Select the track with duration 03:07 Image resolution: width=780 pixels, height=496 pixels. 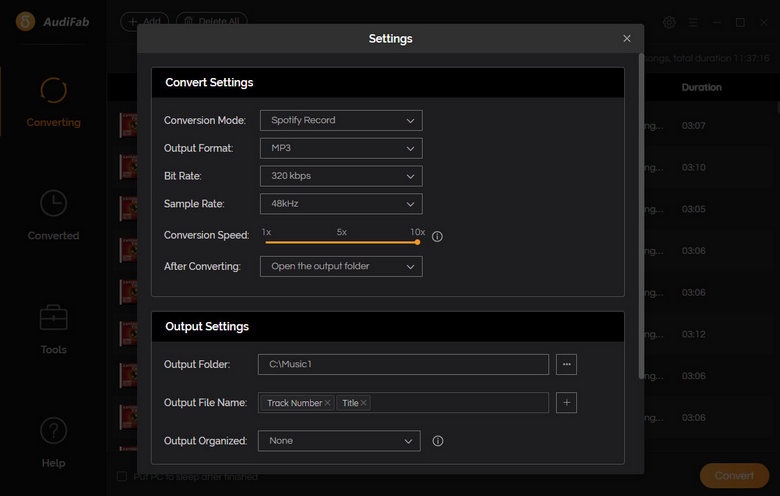[693, 125]
